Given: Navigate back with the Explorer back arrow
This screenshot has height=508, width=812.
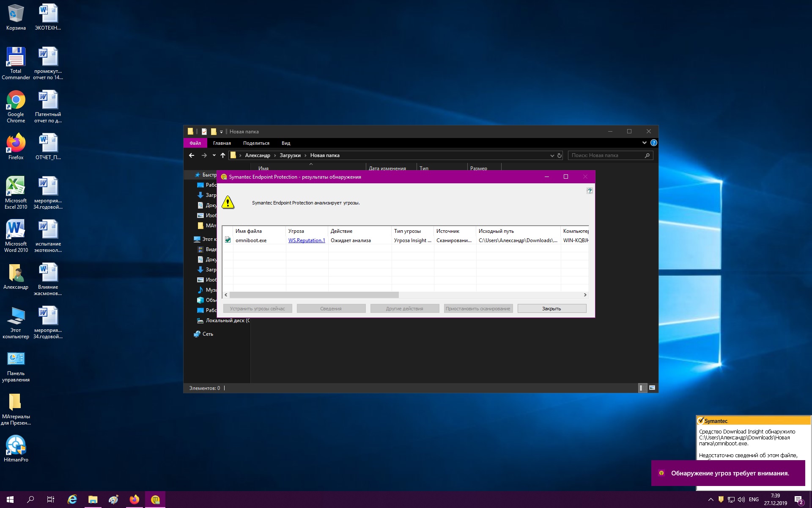Looking at the screenshot, I should (x=192, y=155).
